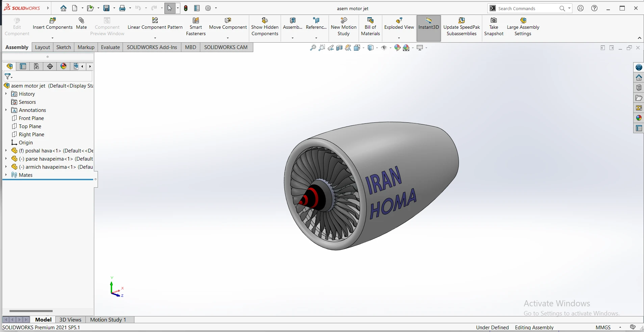Click into the Search Commands field
This screenshot has height=332, width=644.
tap(527, 8)
